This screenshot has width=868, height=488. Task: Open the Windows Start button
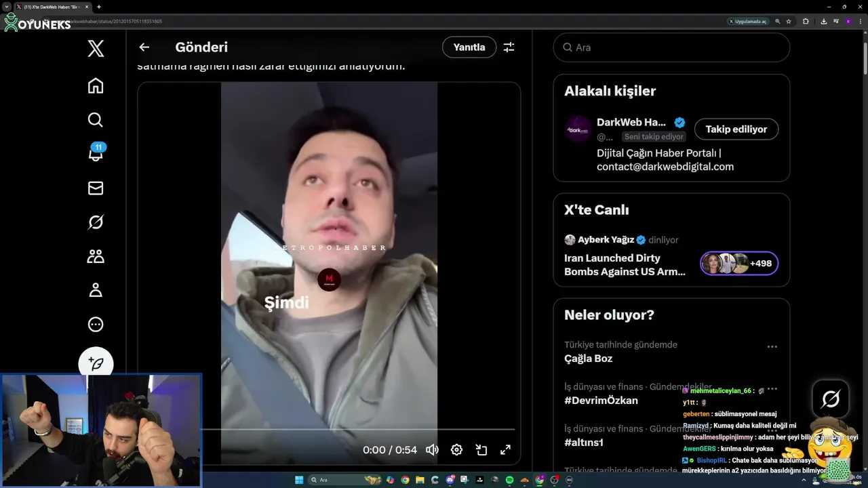point(299,480)
